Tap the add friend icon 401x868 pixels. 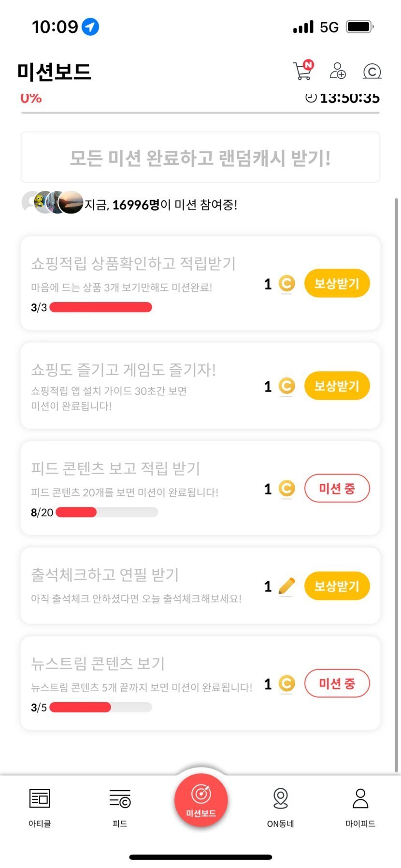[337, 71]
